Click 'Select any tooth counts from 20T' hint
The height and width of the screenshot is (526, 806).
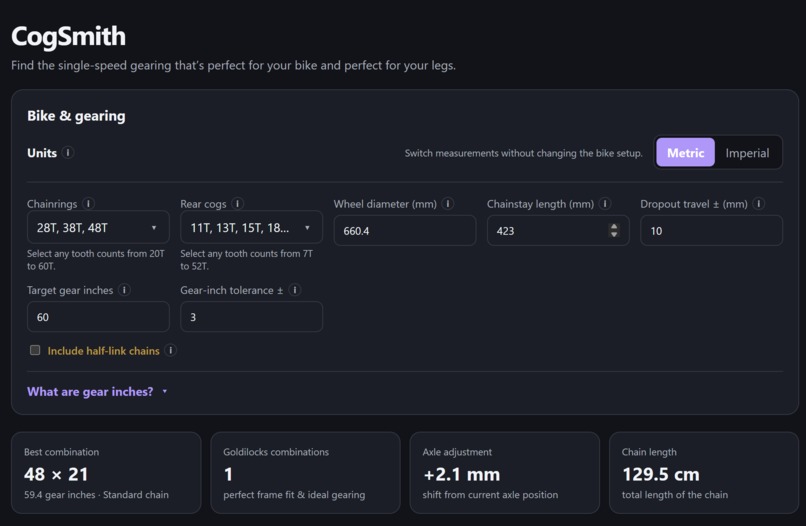tap(96, 260)
